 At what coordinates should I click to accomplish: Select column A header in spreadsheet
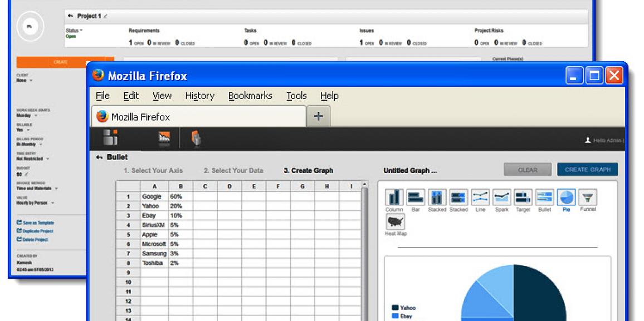(x=154, y=186)
